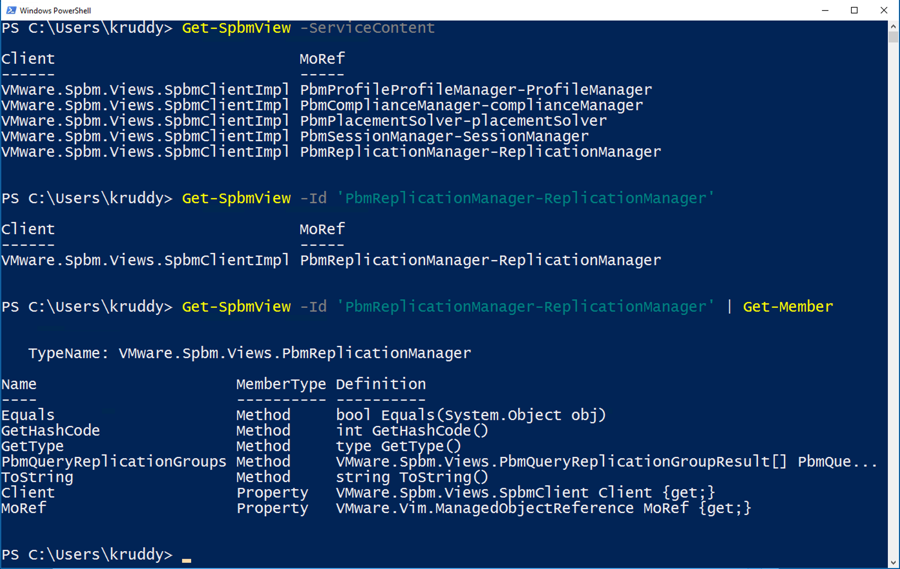Maximize the Windows PowerShell window
Image resolution: width=900 pixels, height=569 pixels.
[x=854, y=10]
